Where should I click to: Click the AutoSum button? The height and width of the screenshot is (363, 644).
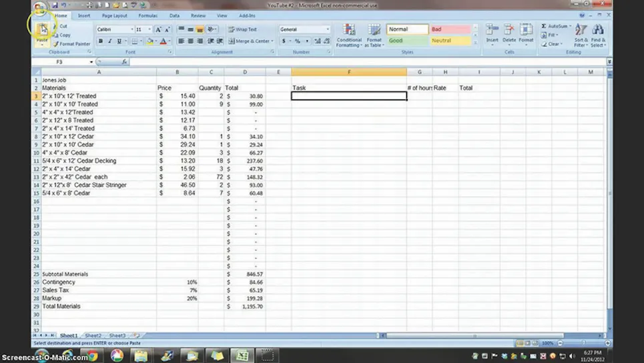coord(555,26)
